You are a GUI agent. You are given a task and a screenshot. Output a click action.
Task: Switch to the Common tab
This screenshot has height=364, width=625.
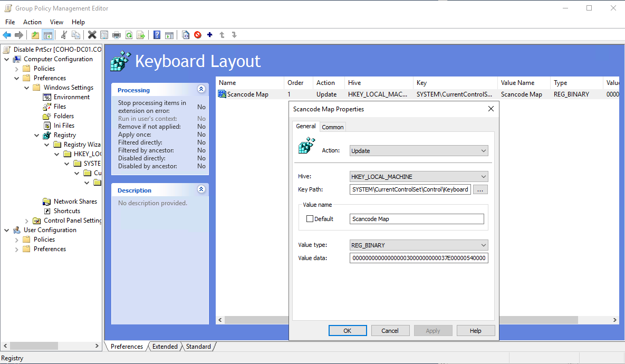tap(333, 127)
